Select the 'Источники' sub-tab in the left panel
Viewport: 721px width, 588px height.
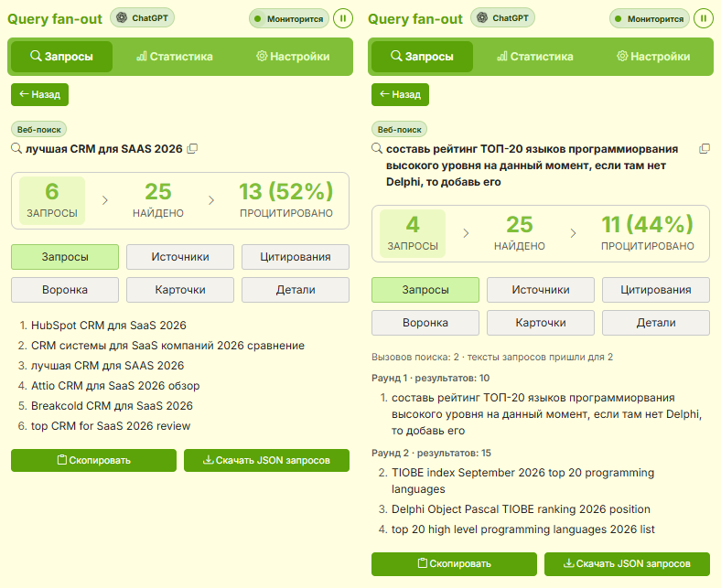coord(180,257)
